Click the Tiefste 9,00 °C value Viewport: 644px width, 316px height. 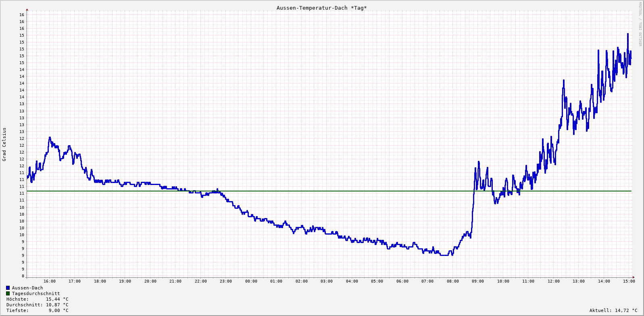pos(58,310)
